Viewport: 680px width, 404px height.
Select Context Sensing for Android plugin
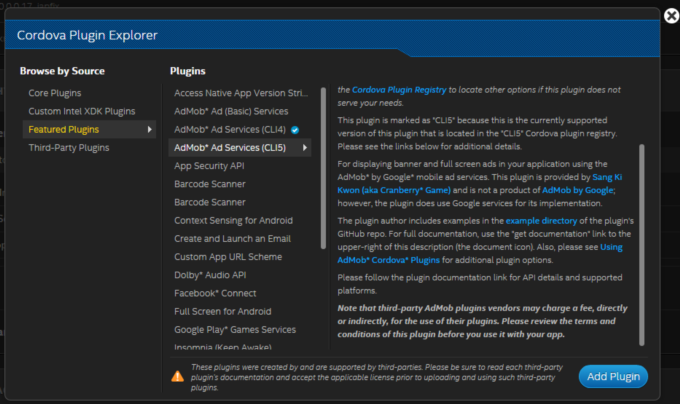tap(233, 221)
